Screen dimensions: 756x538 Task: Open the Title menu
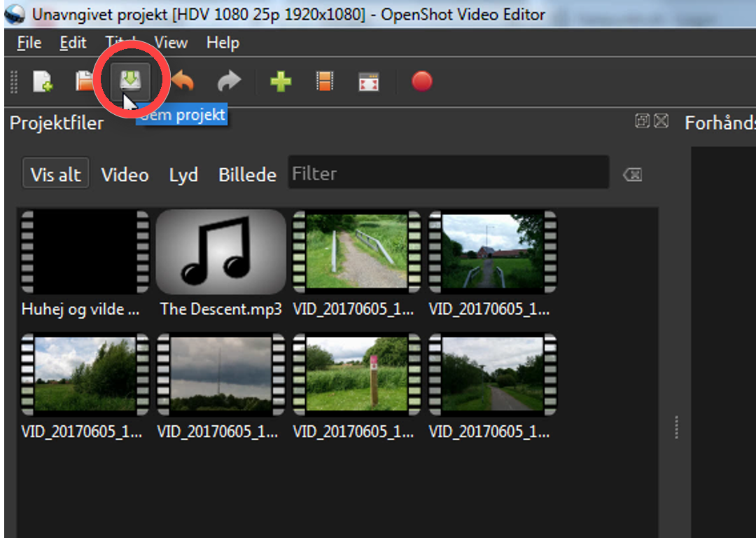(120, 43)
